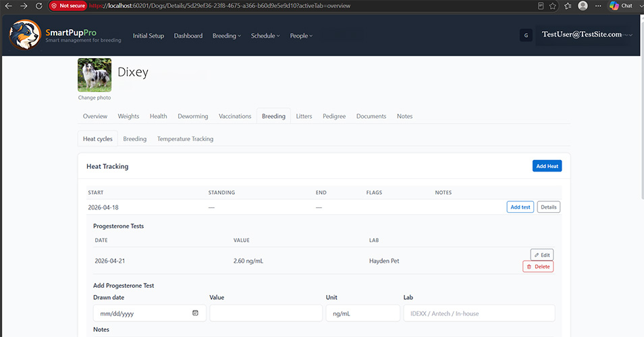
Task: Switch to the Health tab
Action: click(x=158, y=116)
